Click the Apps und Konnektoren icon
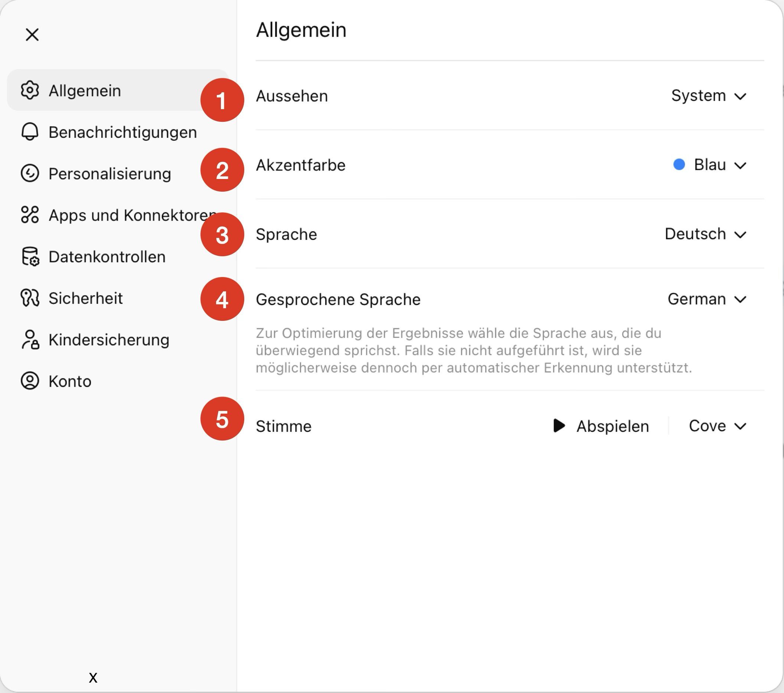The height and width of the screenshot is (693, 784). click(x=30, y=215)
